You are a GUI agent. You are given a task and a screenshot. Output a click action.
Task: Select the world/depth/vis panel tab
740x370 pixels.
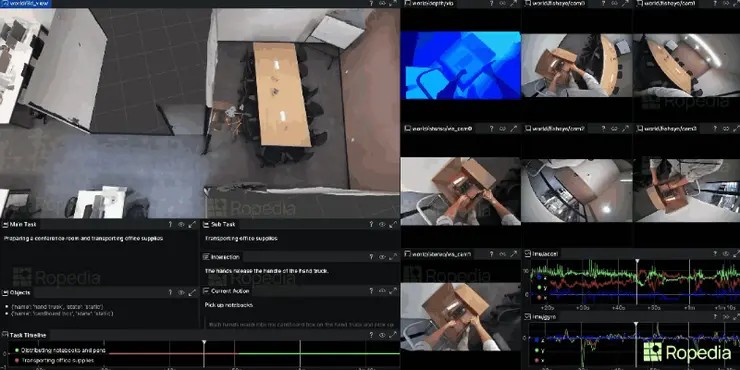click(429, 3)
